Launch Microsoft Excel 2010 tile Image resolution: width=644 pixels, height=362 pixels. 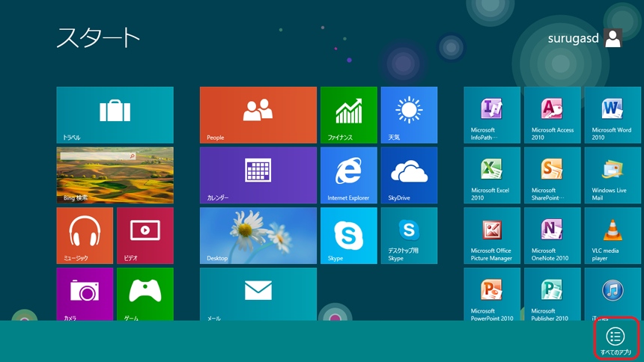click(492, 175)
